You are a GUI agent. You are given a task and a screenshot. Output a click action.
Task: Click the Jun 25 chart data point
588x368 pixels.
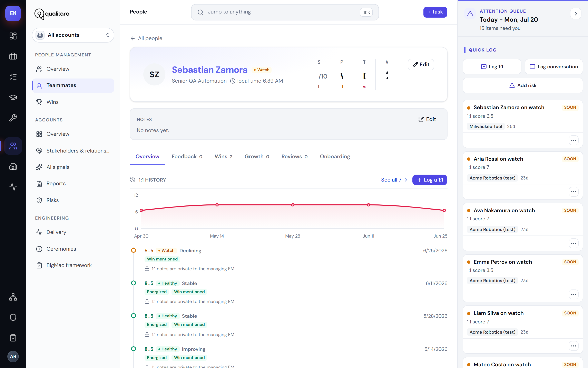(x=444, y=210)
